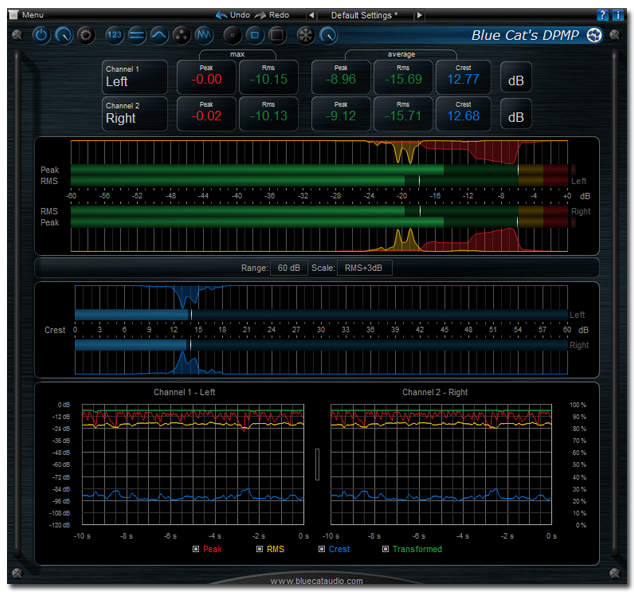Open the Default Settings preset selector
Viewport: 634px width, 595px height.
[364, 15]
